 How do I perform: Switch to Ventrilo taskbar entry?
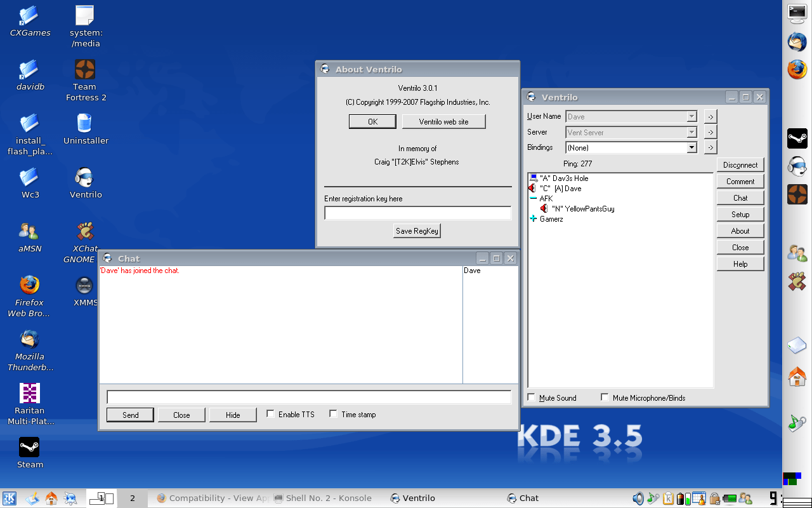(412, 498)
